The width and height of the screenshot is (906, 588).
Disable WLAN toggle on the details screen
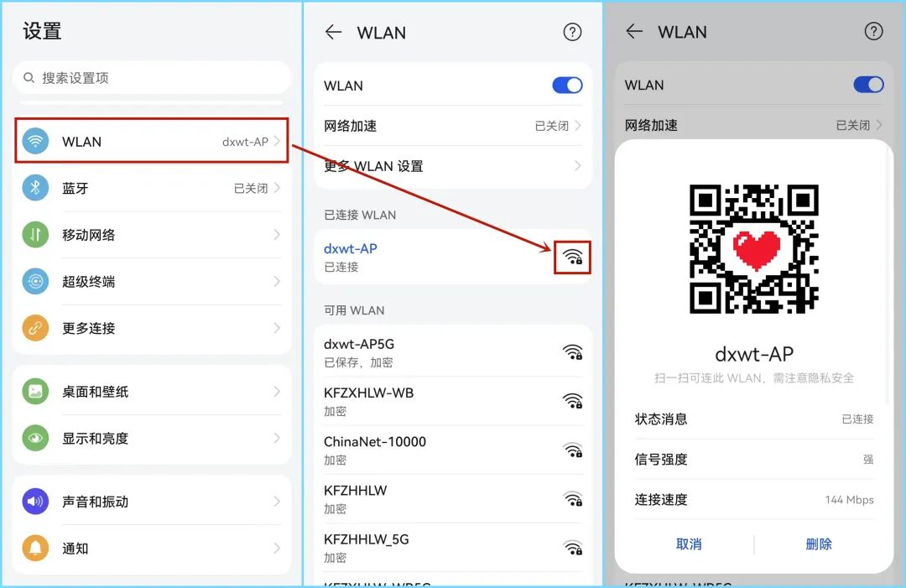(x=868, y=84)
